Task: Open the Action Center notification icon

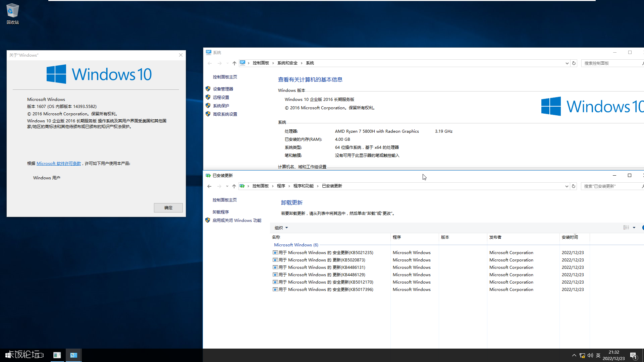Action: click(634, 356)
